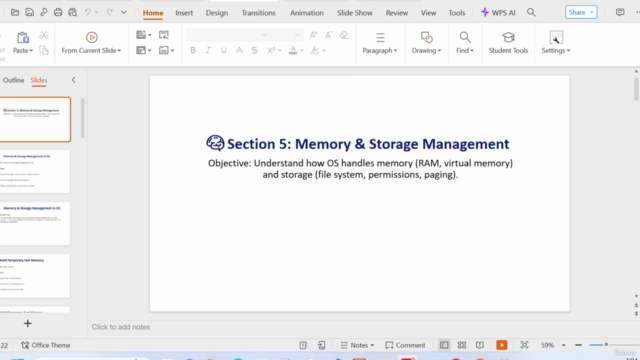Toggle the Notes pane in status bar

[x=357, y=345]
